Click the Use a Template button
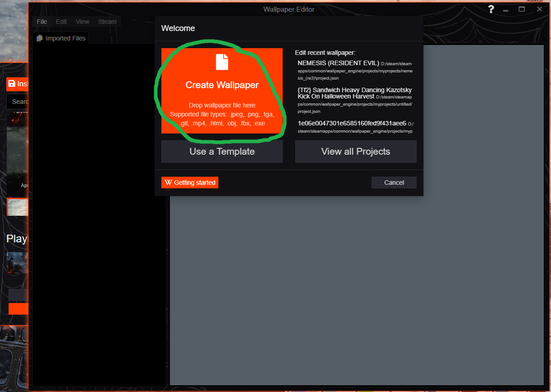The height and width of the screenshot is (392, 551). (222, 151)
